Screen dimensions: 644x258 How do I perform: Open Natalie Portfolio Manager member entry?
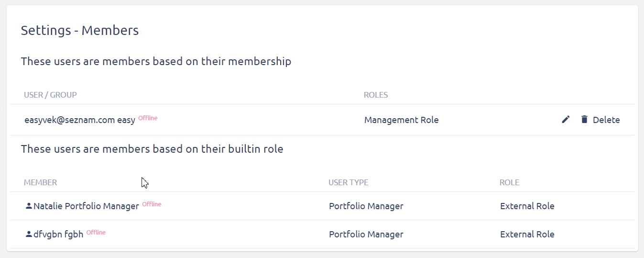click(x=86, y=206)
